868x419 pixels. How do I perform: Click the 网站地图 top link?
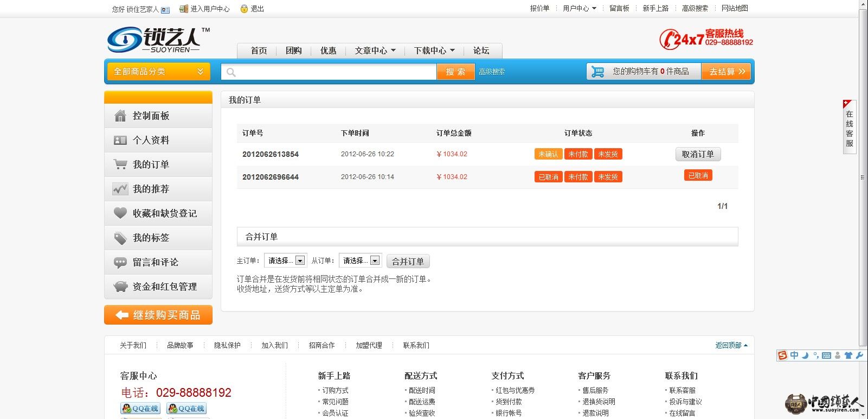[x=735, y=8]
